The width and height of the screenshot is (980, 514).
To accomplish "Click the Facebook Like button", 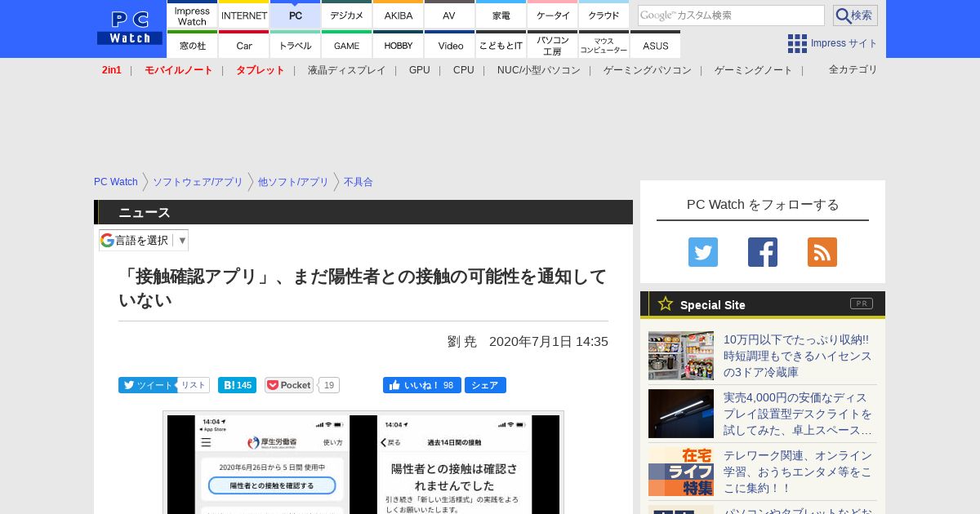I will tap(421, 385).
